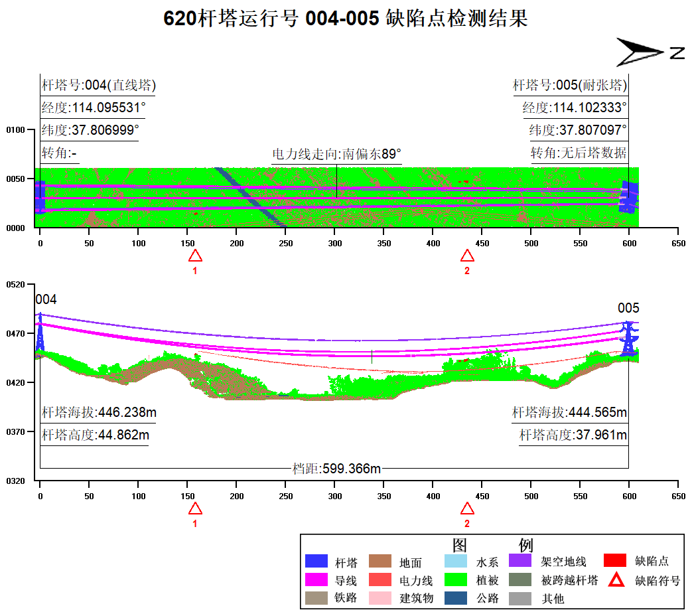The width and height of the screenshot is (692, 616).
Task: Click defect triangle 2 under profile view
Action: coord(467,508)
